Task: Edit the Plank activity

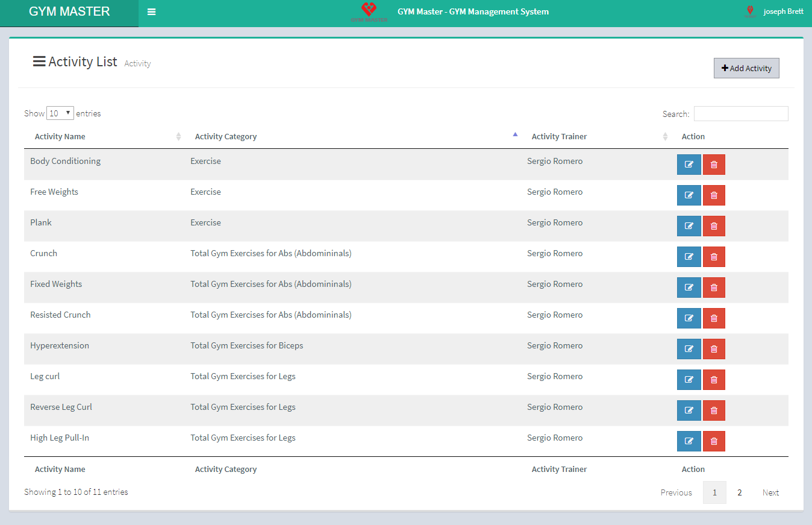Action: (x=689, y=226)
